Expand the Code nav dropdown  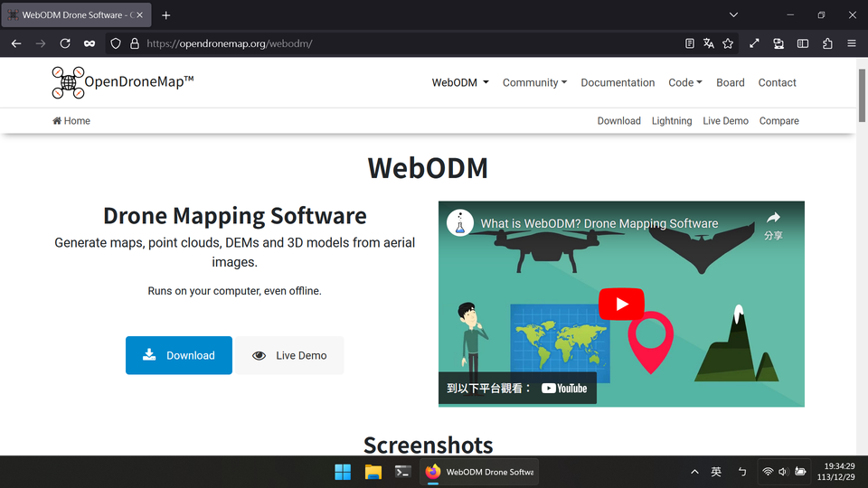click(684, 82)
